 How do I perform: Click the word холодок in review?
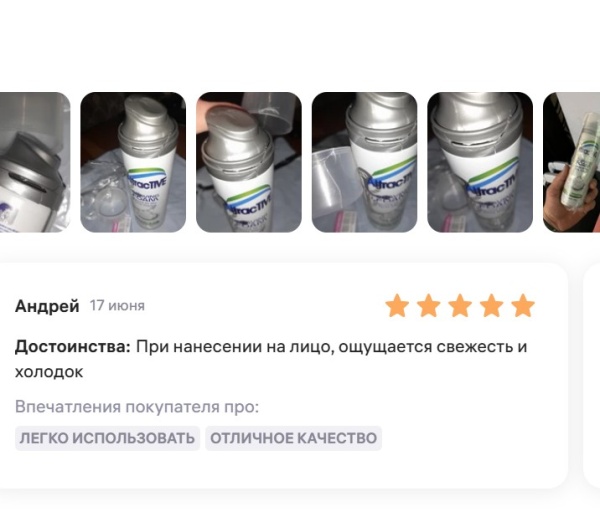pyautogui.click(x=49, y=372)
